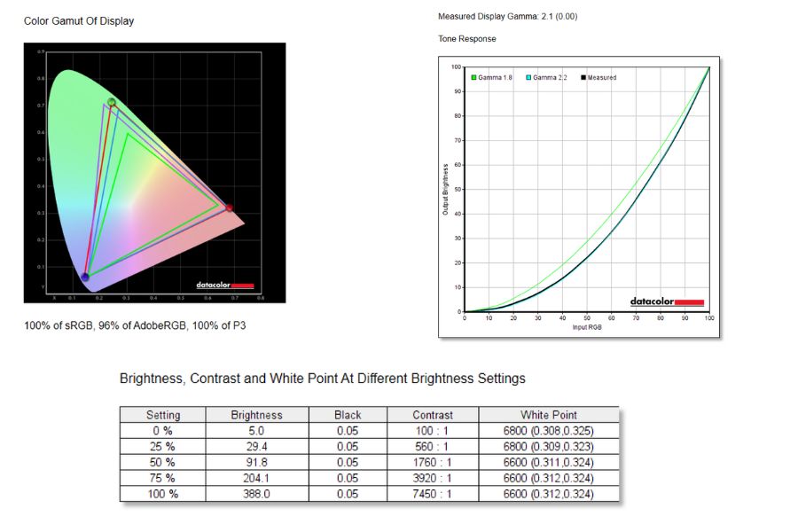Click the sRGB, AdobeRGB, P3 coverage caption

tap(135, 325)
